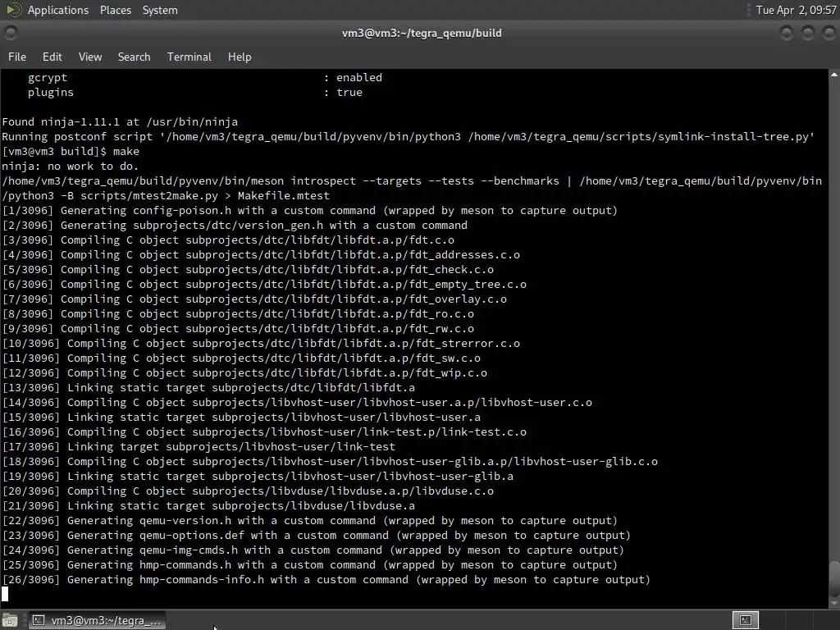Click the fdt_empty_tree.c.o compile line
This screenshot has width=840, height=630.
(x=264, y=285)
